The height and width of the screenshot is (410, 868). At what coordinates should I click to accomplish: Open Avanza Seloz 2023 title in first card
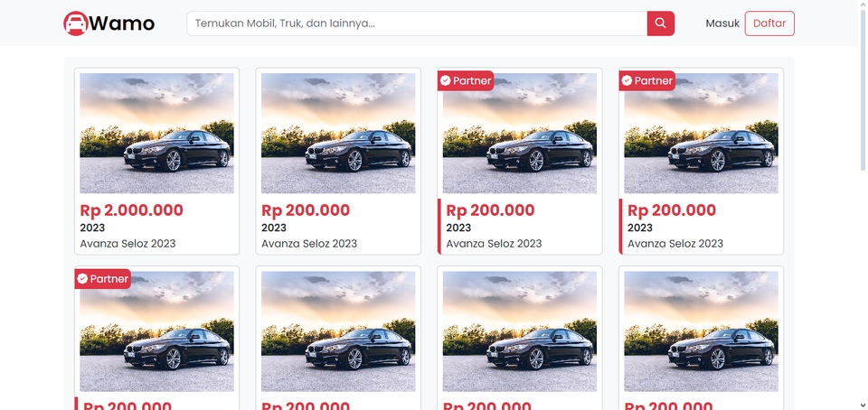click(x=127, y=243)
